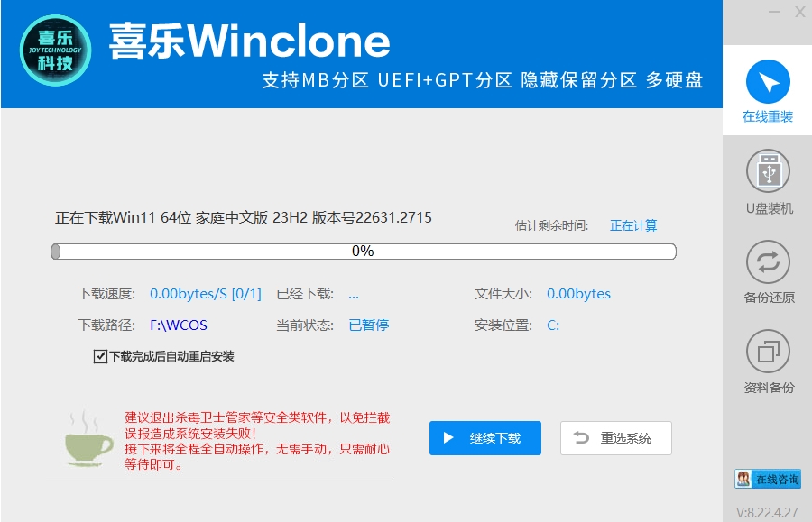Click the USB drive icon for U盘装机
Screen dimensions: 812x522
point(768,171)
